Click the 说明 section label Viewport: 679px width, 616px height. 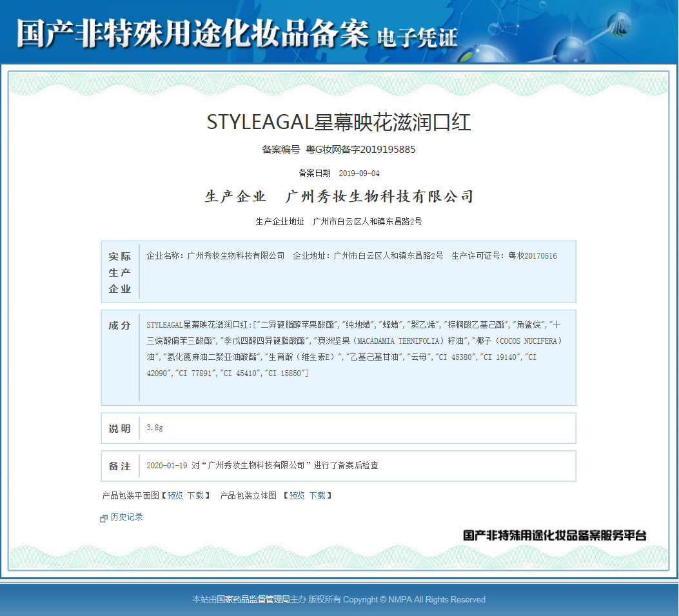[119, 428]
